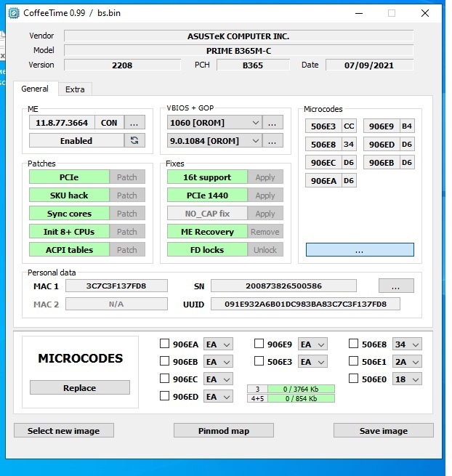Image resolution: width=452 pixels, height=476 pixels.
Task: Select the General tab
Action: 35,89
